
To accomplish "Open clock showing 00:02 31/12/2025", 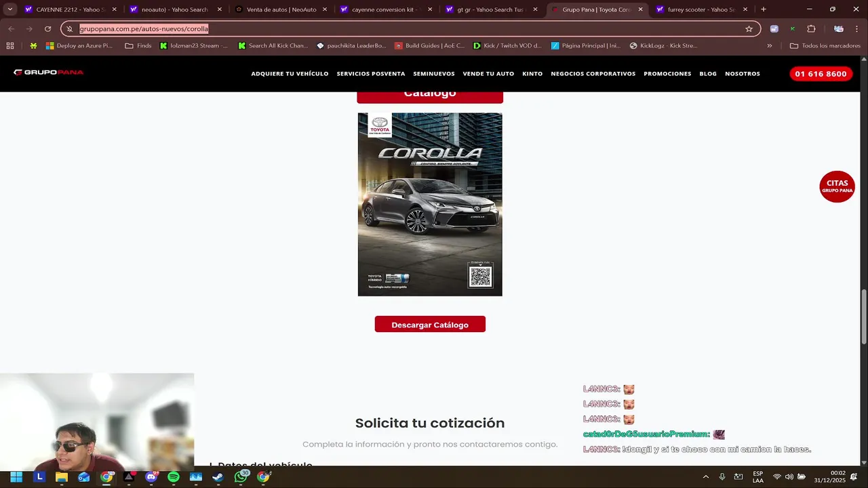I will 830,477.
